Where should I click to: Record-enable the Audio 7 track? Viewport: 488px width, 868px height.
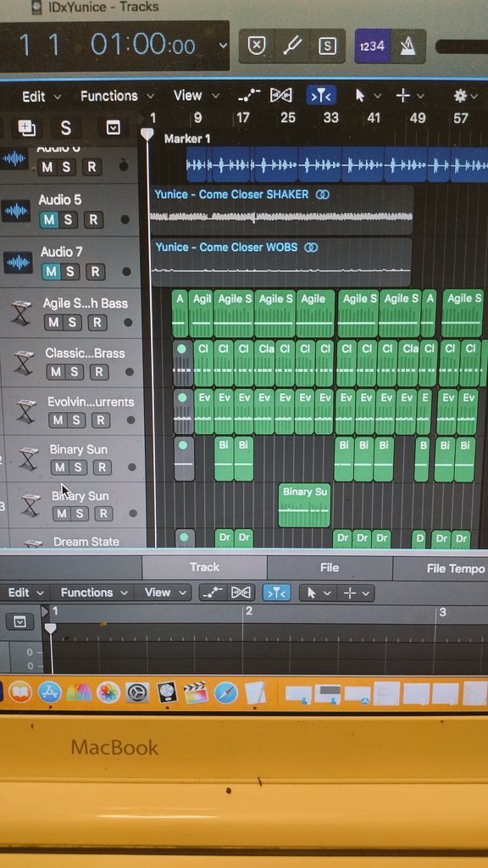[95, 272]
